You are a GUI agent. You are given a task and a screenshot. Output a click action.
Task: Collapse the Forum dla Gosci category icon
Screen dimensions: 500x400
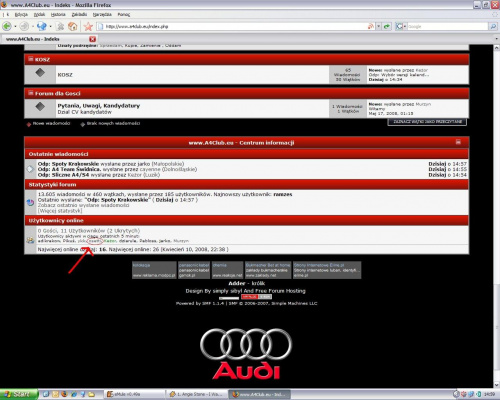[31, 93]
